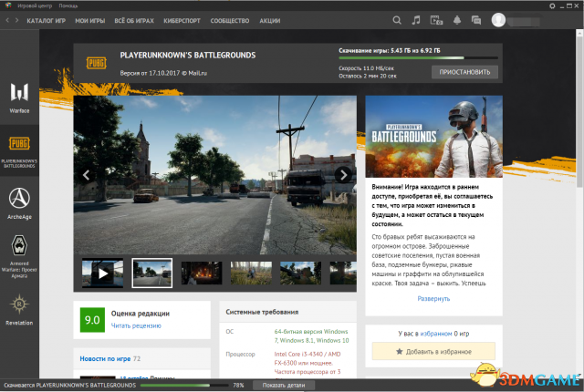Open the Игровой центр title menu
Screen dimensions: 584x392
(x=35, y=6)
